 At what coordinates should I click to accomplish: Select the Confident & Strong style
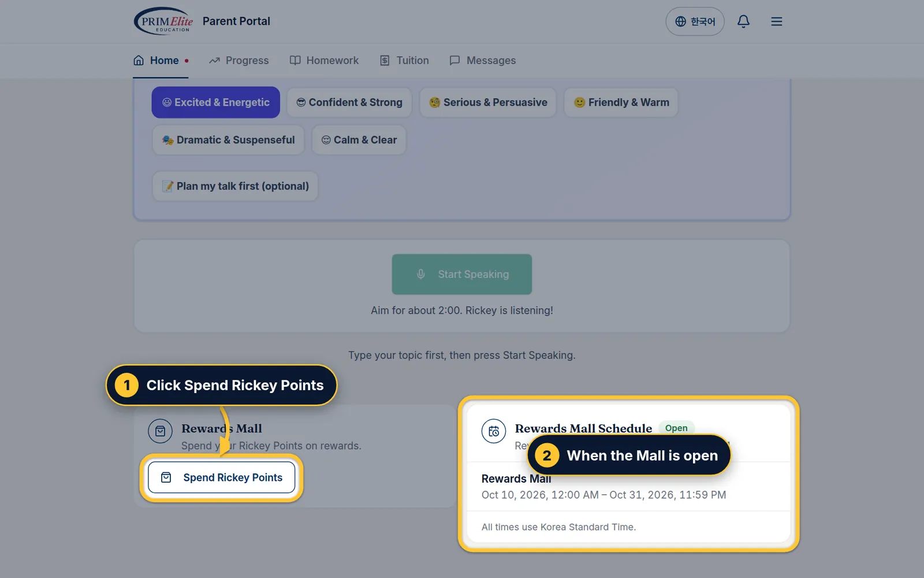coord(349,102)
